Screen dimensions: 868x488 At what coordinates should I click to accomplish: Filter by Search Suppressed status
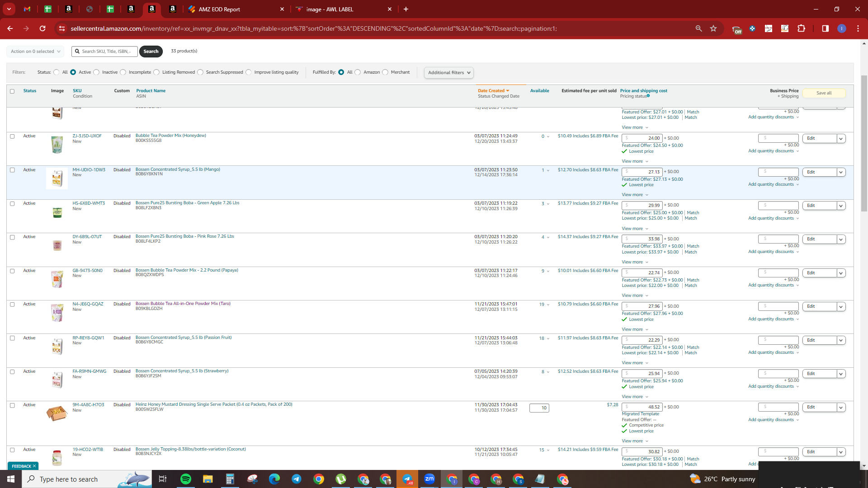(x=200, y=72)
